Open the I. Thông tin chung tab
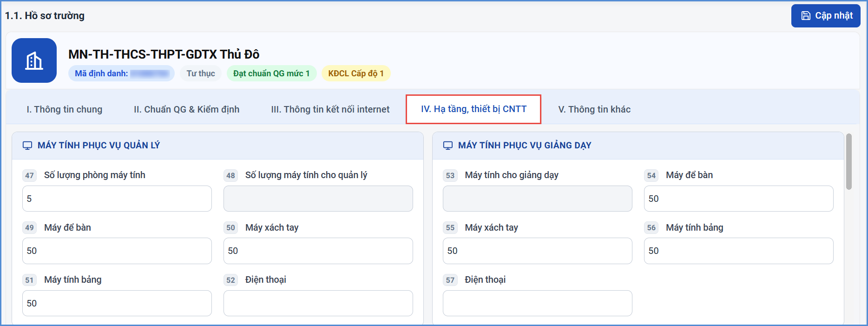 65,109
